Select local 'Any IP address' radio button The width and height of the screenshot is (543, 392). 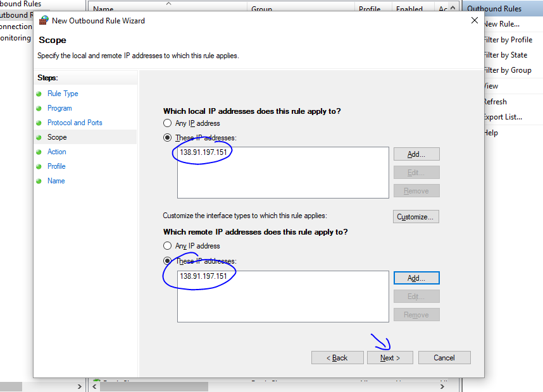tap(167, 123)
